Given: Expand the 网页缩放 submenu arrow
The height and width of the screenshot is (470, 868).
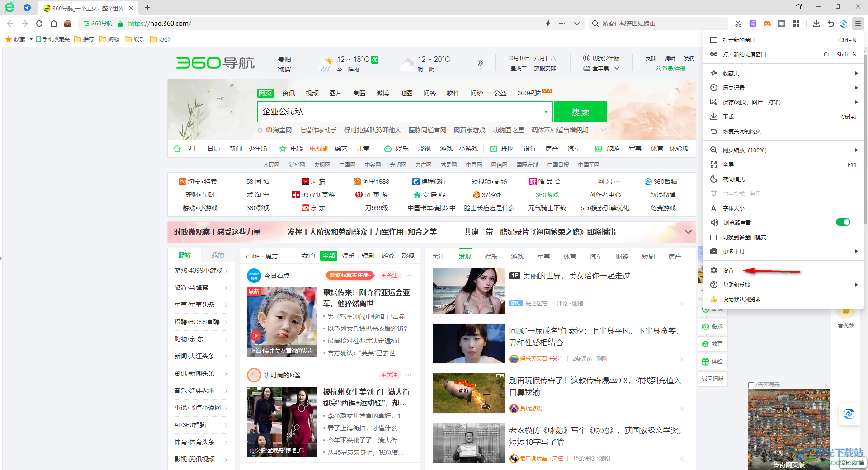Looking at the screenshot, I should click(856, 150).
